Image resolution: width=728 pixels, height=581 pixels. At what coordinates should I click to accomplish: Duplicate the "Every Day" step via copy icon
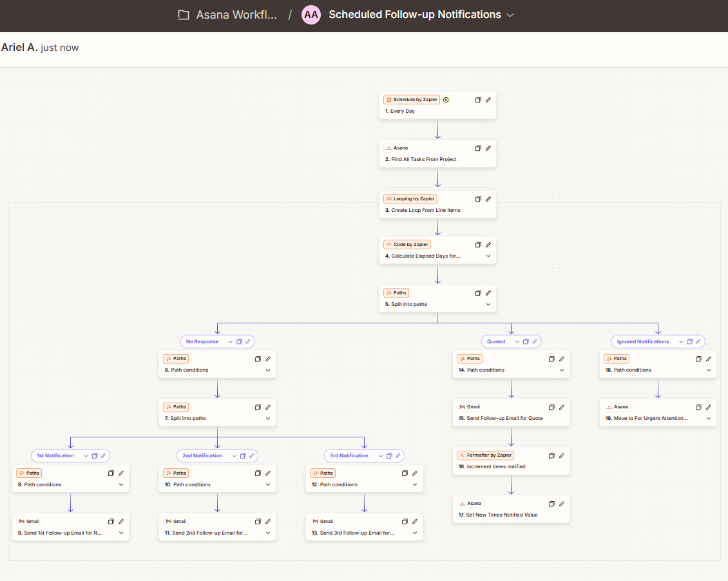point(477,100)
